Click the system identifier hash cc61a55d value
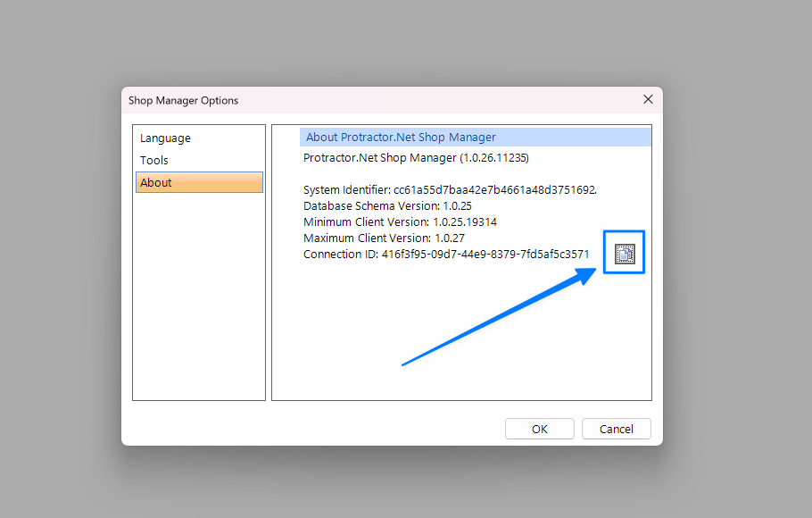 [x=494, y=190]
